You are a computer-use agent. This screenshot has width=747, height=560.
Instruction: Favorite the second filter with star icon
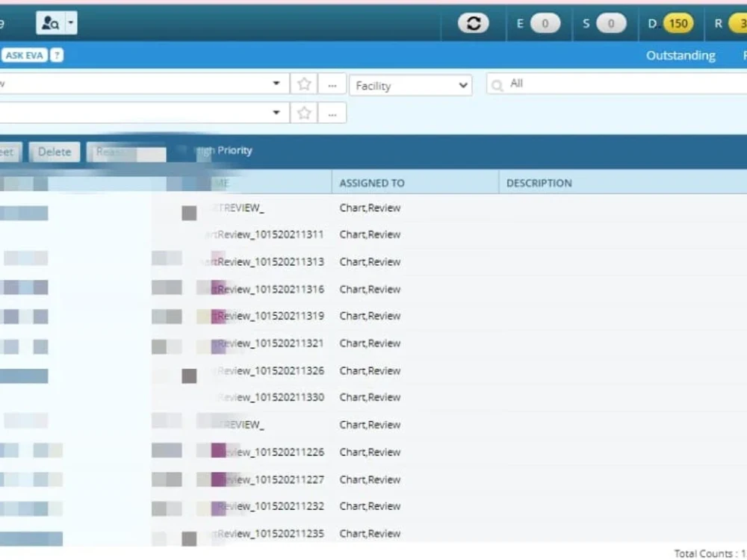(304, 113)
